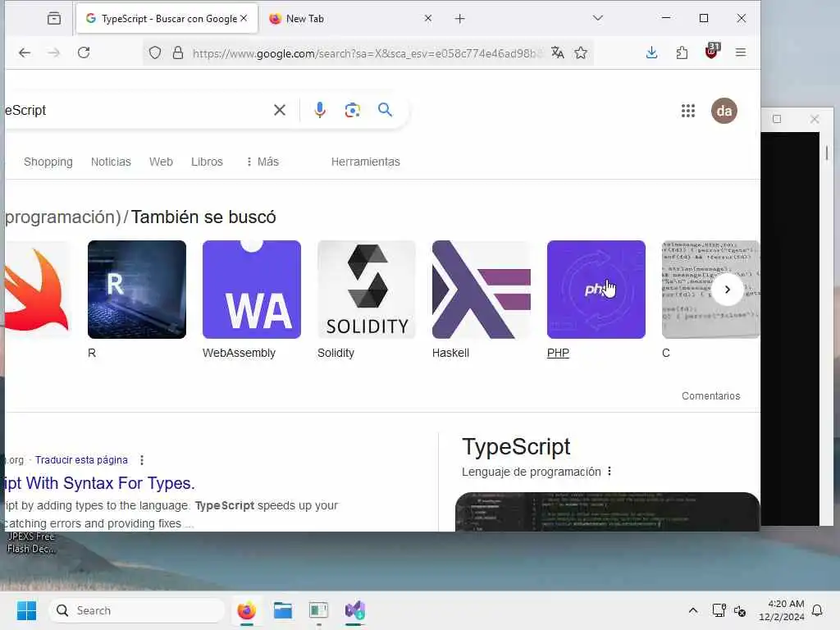This screenshot has width=840, height=630.
Task: Open Visual Studio from the taskbar
Action: [355, 610]
